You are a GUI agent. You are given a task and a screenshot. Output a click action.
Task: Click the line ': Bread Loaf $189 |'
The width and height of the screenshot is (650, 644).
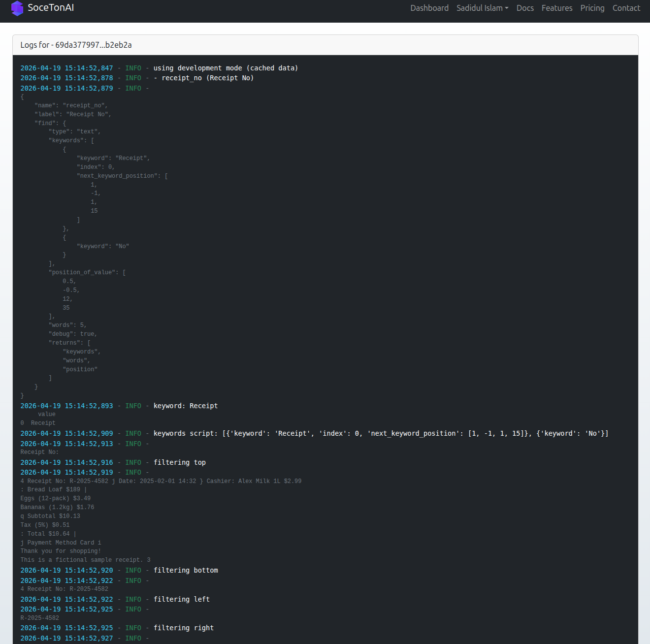click(54, 489)
